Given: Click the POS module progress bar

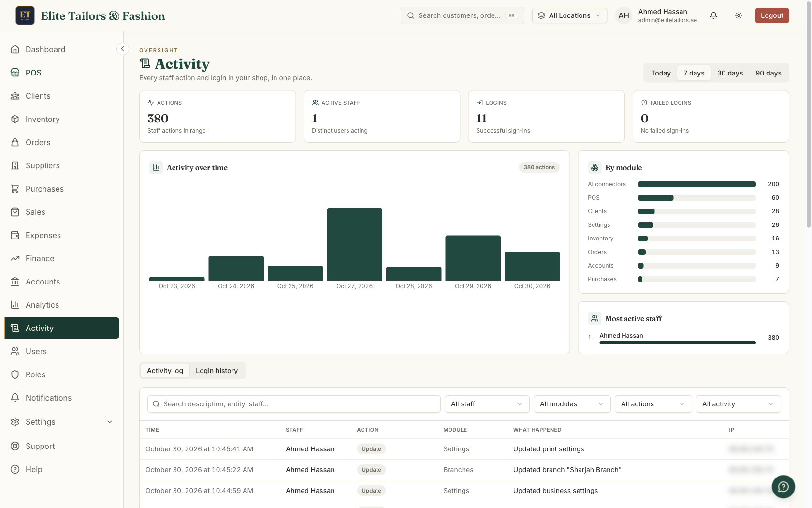Looking at the screenshot, I should tap(696, 198).
